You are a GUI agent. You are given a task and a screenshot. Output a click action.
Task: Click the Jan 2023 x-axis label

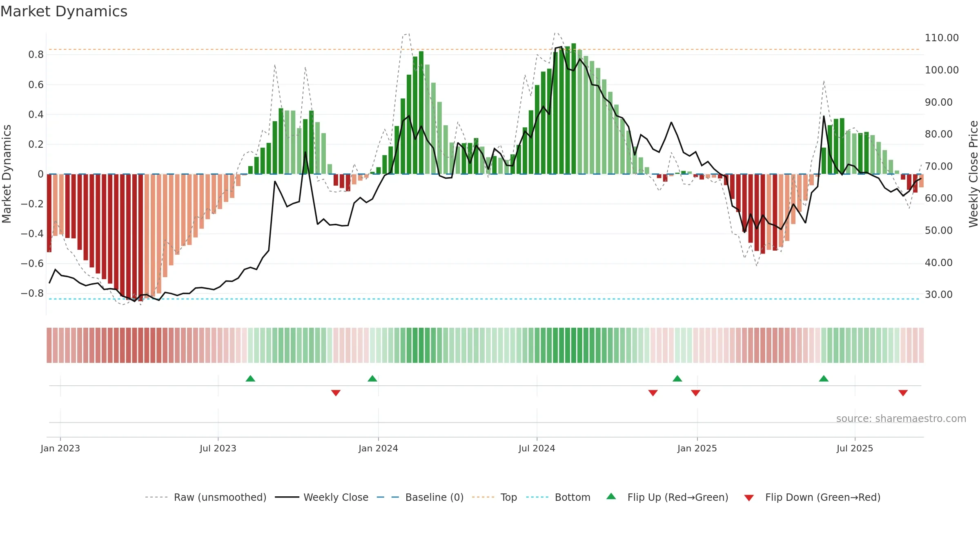click(x=60, y=448)
